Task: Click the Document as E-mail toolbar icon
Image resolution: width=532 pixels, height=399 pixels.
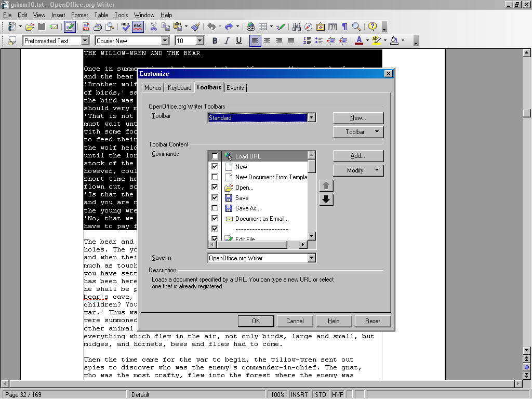Action: coord(54,26)
